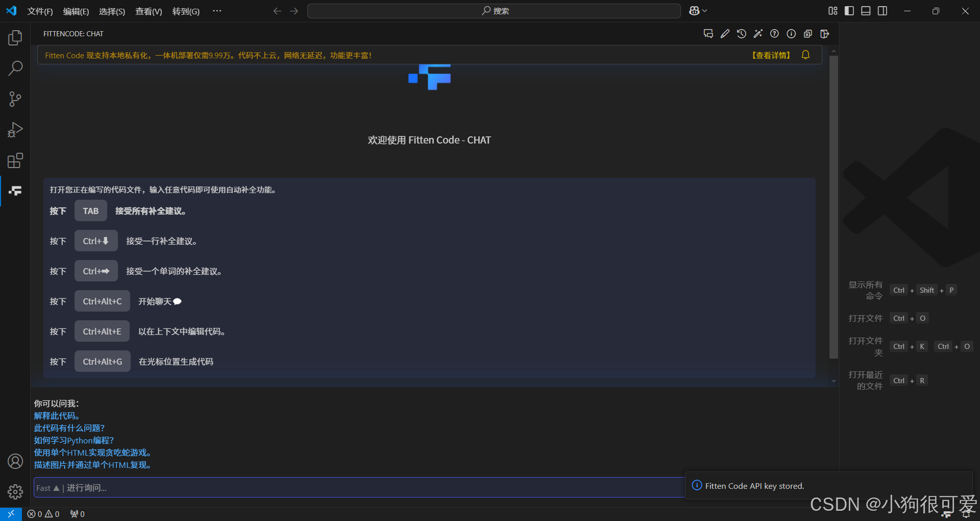Toggle bottom panel visibility
The image size is (980, 521).
coord(866,11)
